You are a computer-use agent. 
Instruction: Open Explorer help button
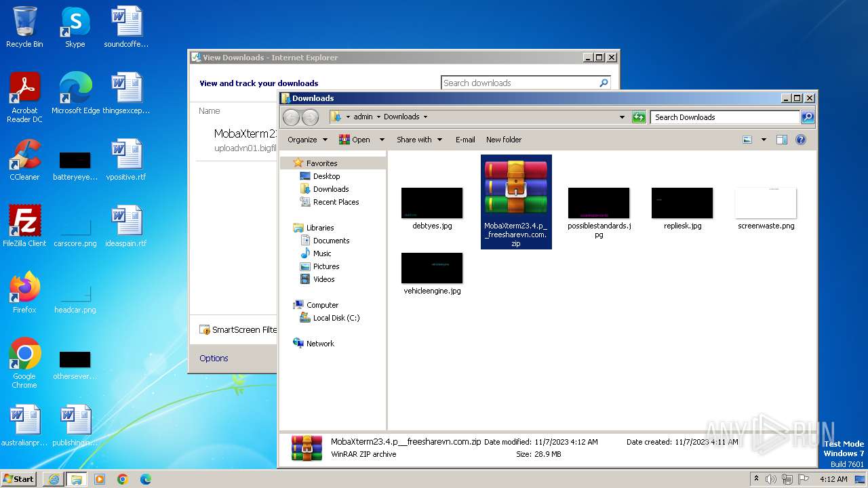pyautogui.click(x=801, y=140)
